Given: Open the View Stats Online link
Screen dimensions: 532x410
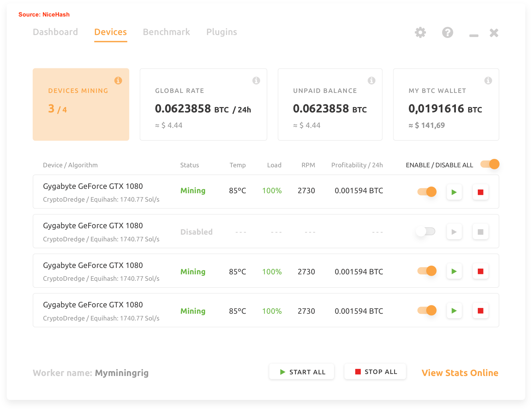Looking at the screenshot, I should (x=460, y=373).
